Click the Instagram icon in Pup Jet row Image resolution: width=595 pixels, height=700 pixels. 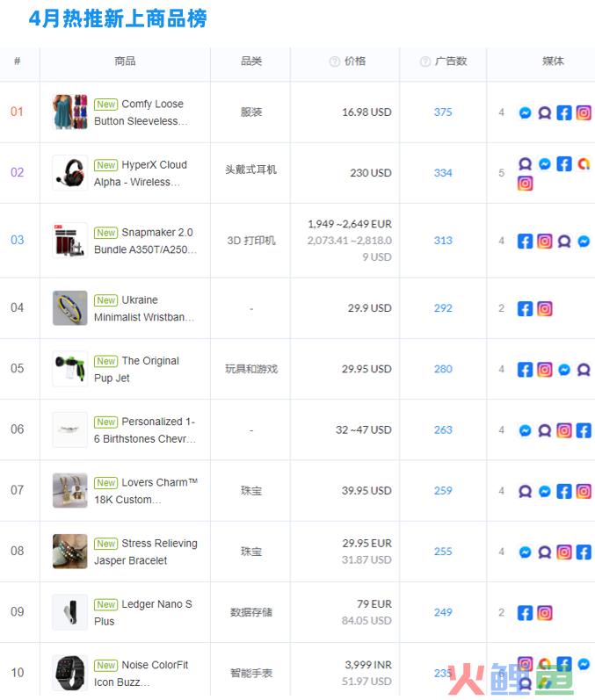point(545,370)
